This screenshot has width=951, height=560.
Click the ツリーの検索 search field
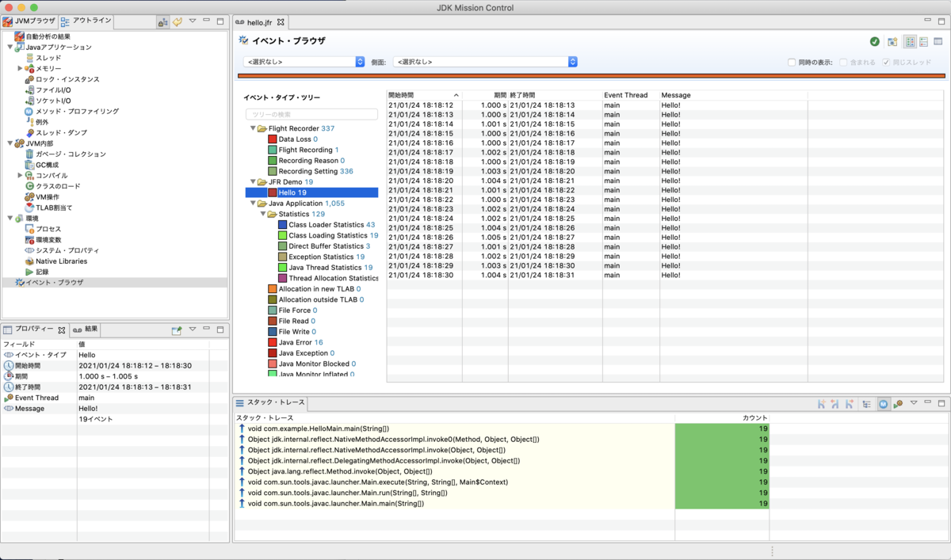(311, 115)
